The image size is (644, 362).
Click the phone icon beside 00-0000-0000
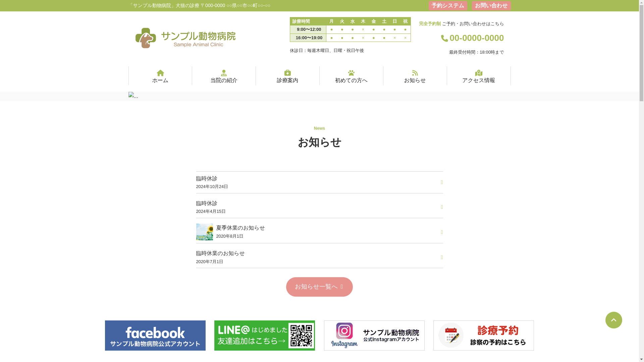[444, 38]
